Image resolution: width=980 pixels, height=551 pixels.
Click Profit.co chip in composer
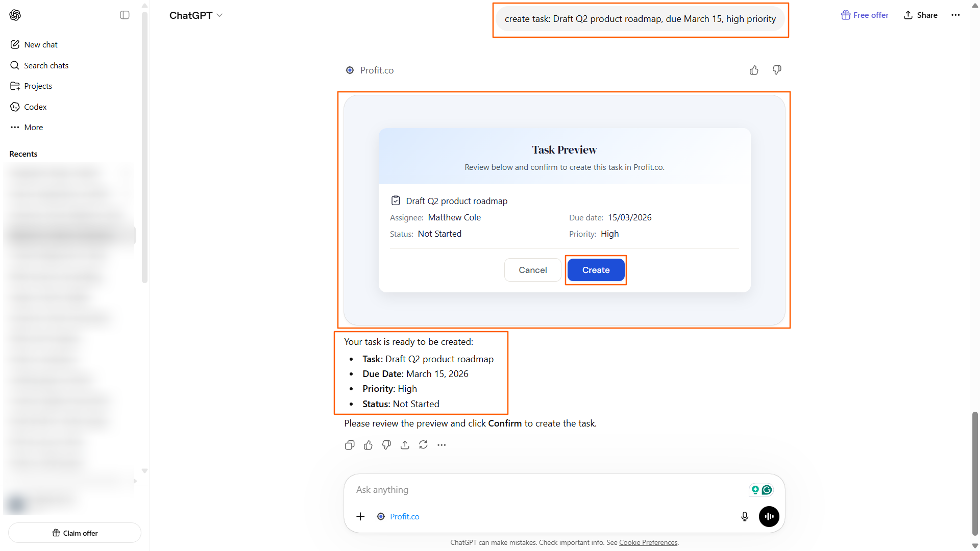coord(398,516)
